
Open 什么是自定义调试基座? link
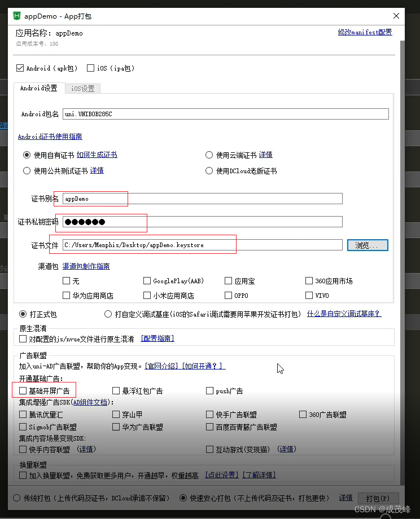344,314
